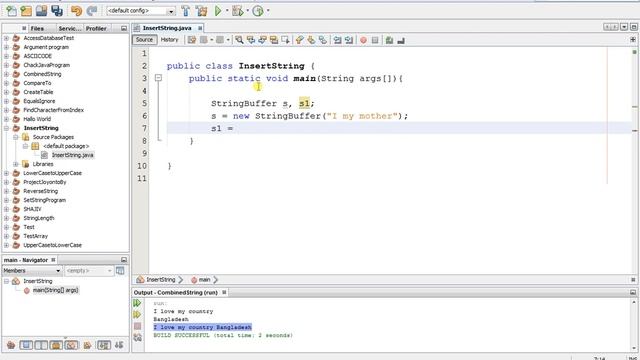Minimize the Projects panel
This screenshot has height=360, width=640.
(x=124, y=28)
